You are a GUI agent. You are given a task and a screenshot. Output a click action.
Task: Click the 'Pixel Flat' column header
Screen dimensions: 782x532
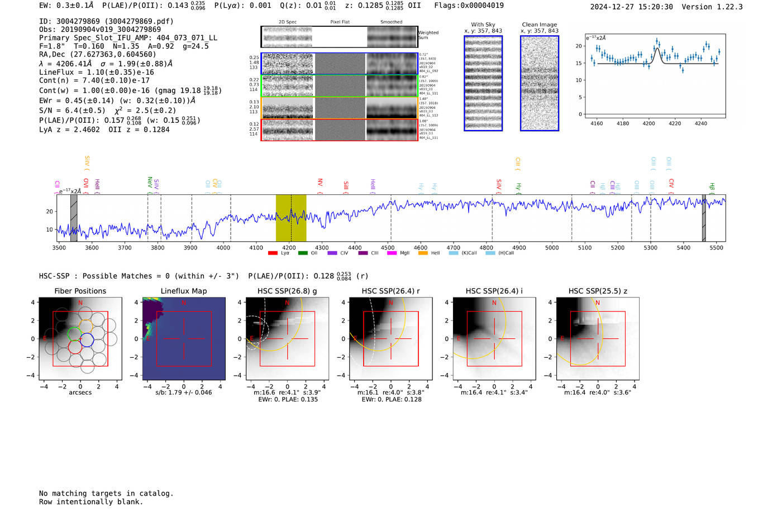tap(340, 22)
